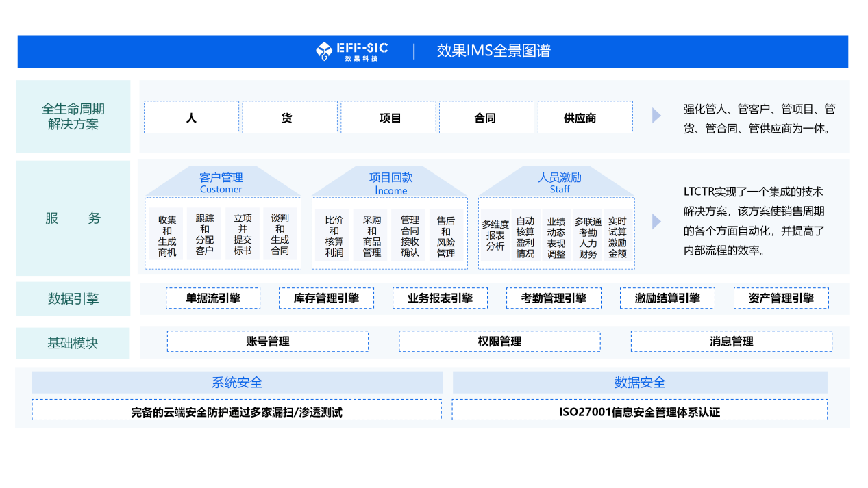Image resolution: width=868 pixels, height=488 pixels.
Task: Click the 资产管理引擎 box
Action: 781,298
